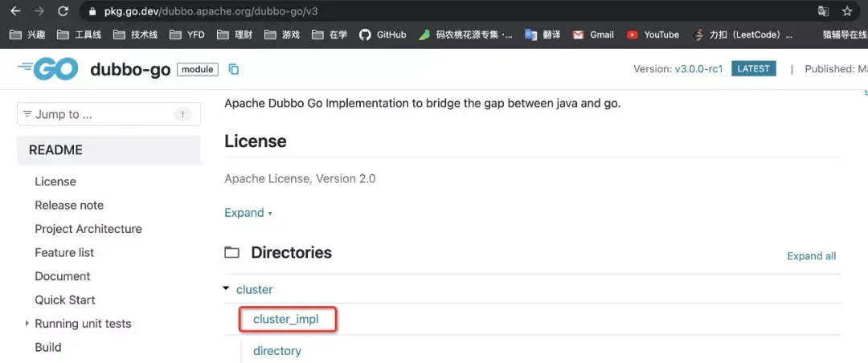868x363 pixels.
Task: Click the Go logo
Action: coord(48,69)
